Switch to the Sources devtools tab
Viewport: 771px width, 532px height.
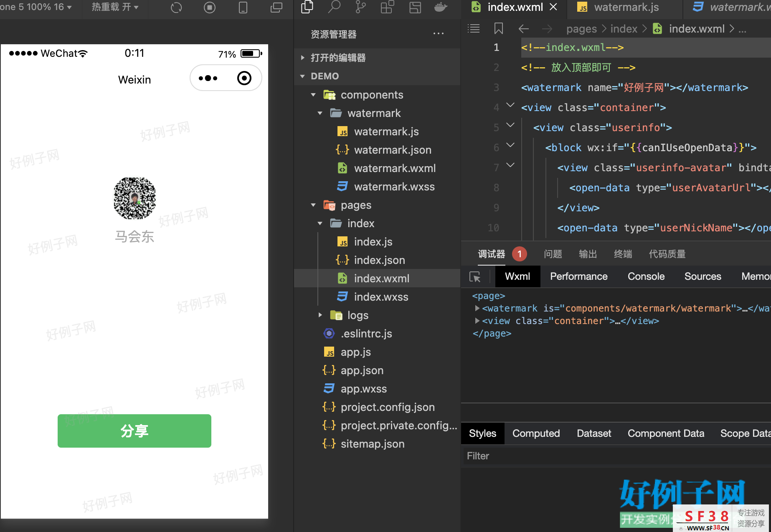703,276
